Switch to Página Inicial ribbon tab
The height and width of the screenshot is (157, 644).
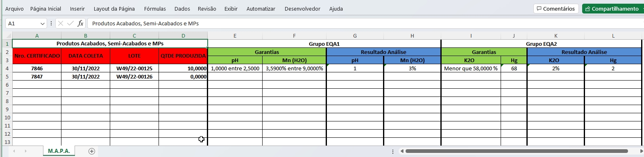click(x=45, y=9)
